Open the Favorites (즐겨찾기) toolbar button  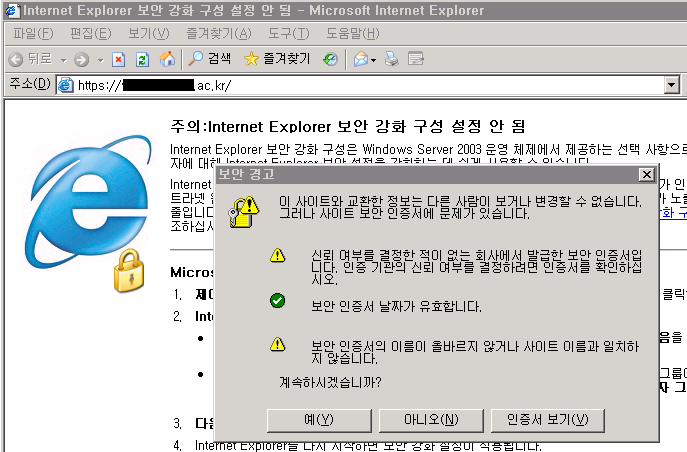[277, 58]
